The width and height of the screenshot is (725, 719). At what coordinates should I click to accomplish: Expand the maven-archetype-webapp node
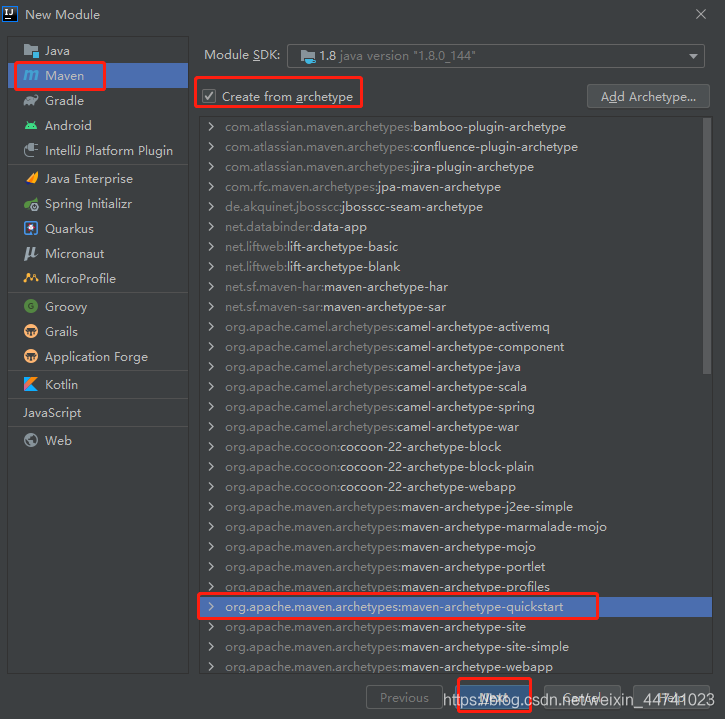[x=211, y=666]
